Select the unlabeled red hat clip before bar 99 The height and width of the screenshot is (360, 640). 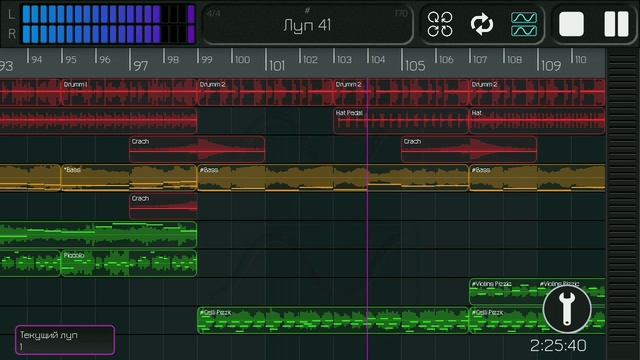click(x=98, y=121)
